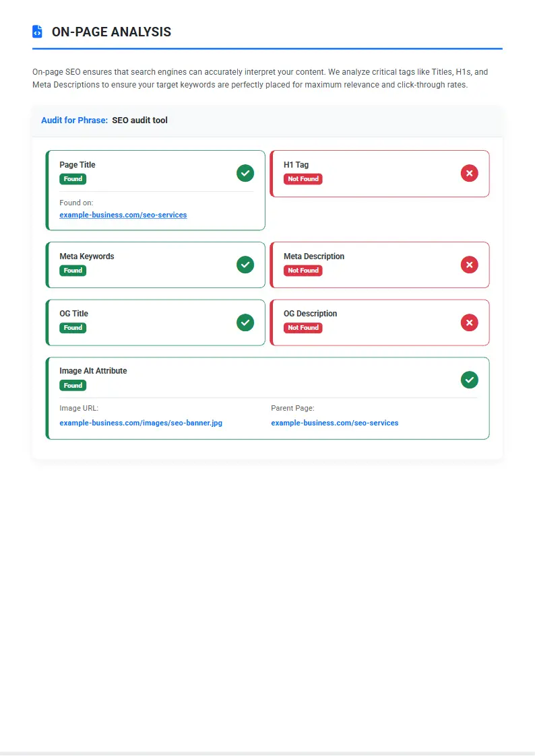Viewport: 535px width, 756px height.
Task: Click the Not Found badge under H1 Tag
Action: click(303, 179)
